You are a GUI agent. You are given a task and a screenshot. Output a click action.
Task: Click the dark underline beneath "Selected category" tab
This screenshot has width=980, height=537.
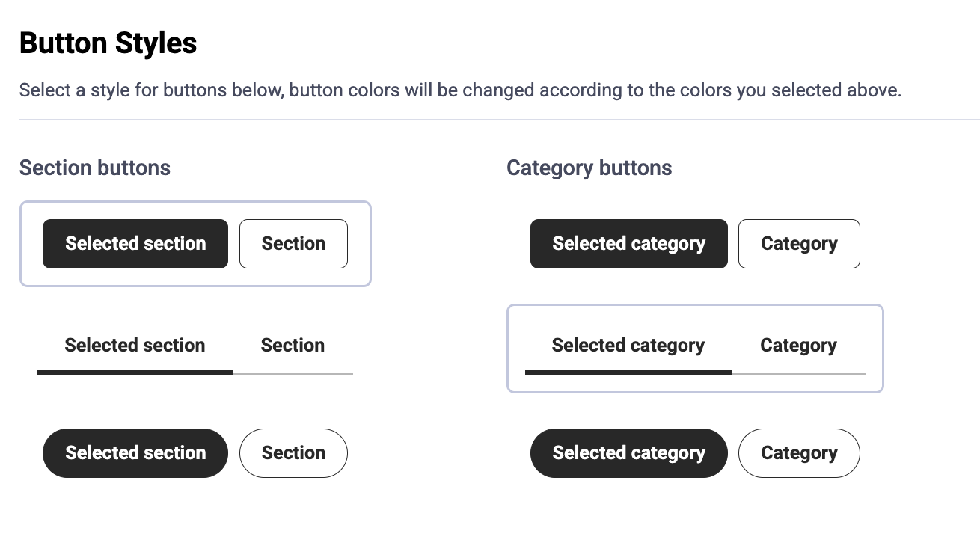point(628,372)
